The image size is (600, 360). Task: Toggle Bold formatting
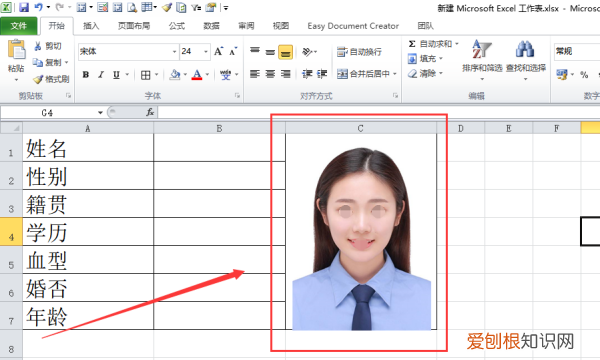[x=86, y=75]
